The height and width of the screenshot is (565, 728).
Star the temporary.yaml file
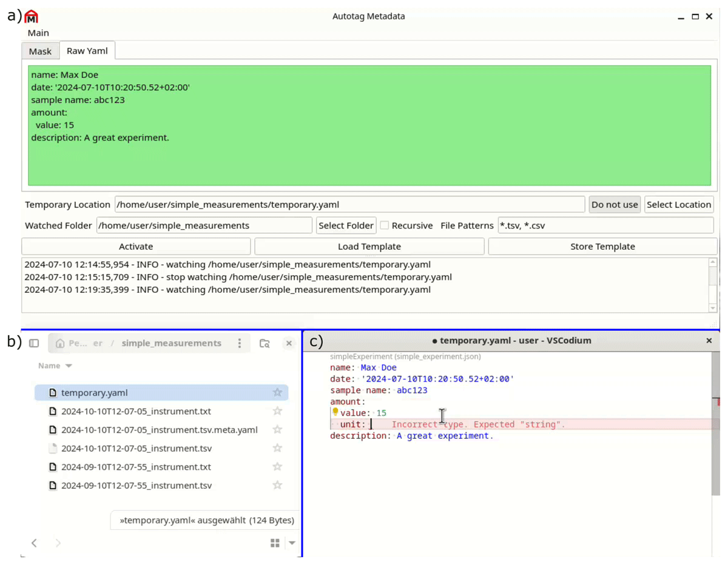(x=277, y=393)
